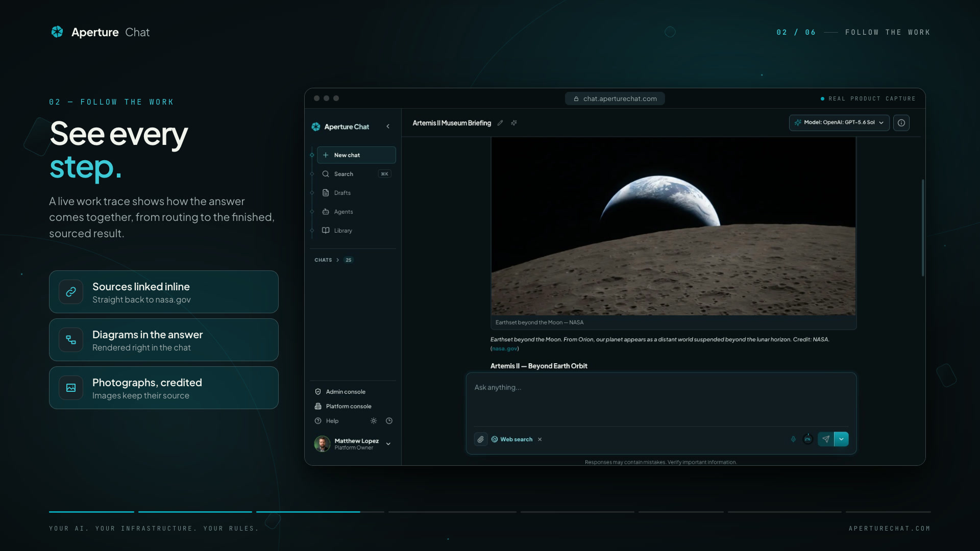
Task: Follow the nasa.gov source link
Action: [504, 348]
